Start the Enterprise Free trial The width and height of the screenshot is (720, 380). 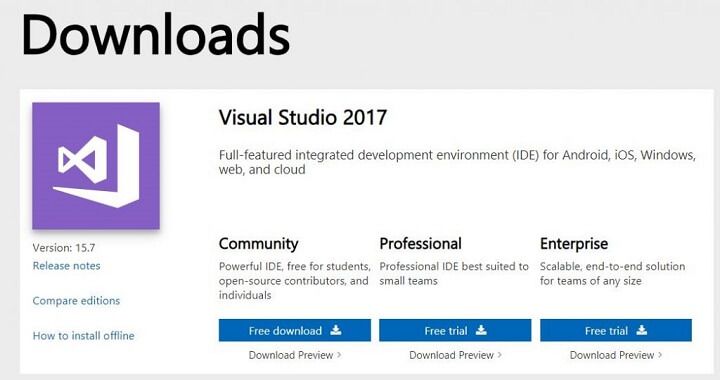(x=616, y=330)
